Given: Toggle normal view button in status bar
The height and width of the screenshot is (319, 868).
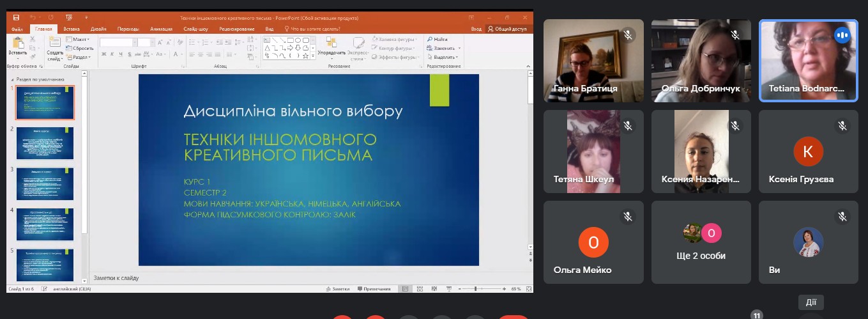Looking at the screenshot, I should tap(404, 289).
